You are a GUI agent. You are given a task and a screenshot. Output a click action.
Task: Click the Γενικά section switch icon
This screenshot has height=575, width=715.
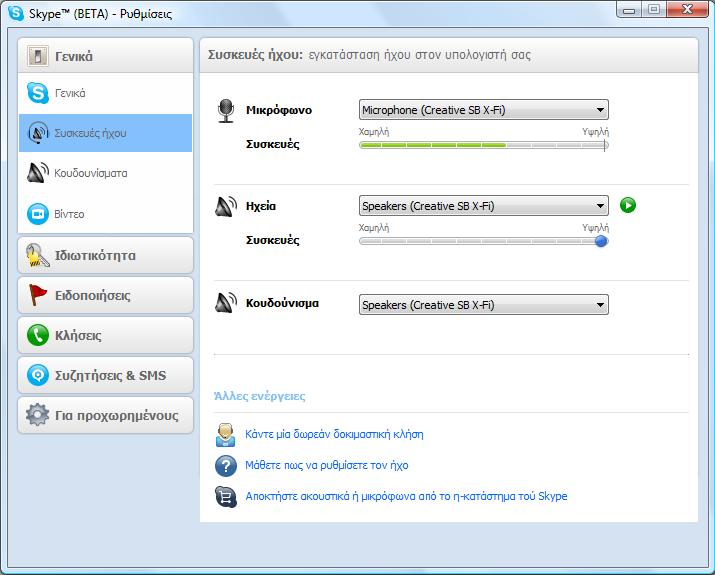[37, 56]
